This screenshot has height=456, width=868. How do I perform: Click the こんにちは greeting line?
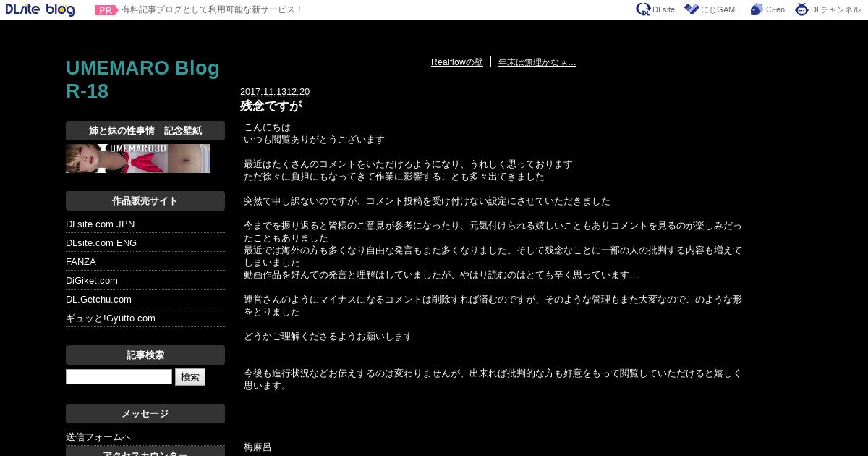coord(267,127)
